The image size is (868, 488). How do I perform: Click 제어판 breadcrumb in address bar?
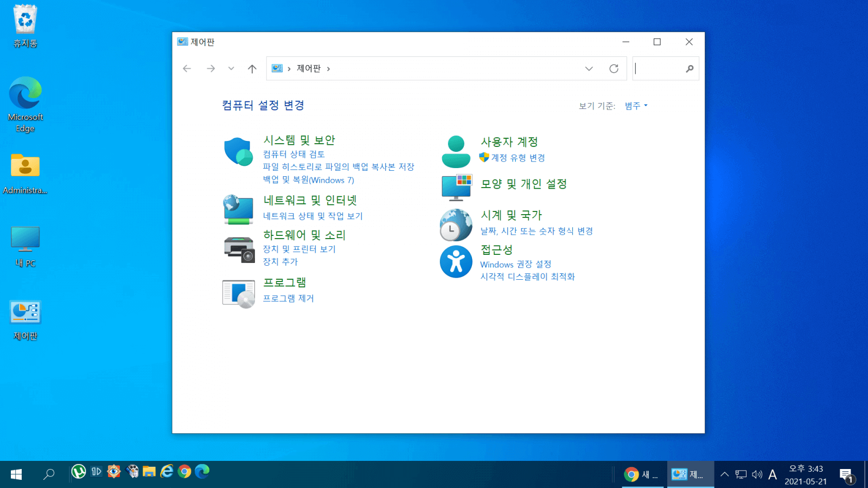pyautogui.click(x=309, y=68)
